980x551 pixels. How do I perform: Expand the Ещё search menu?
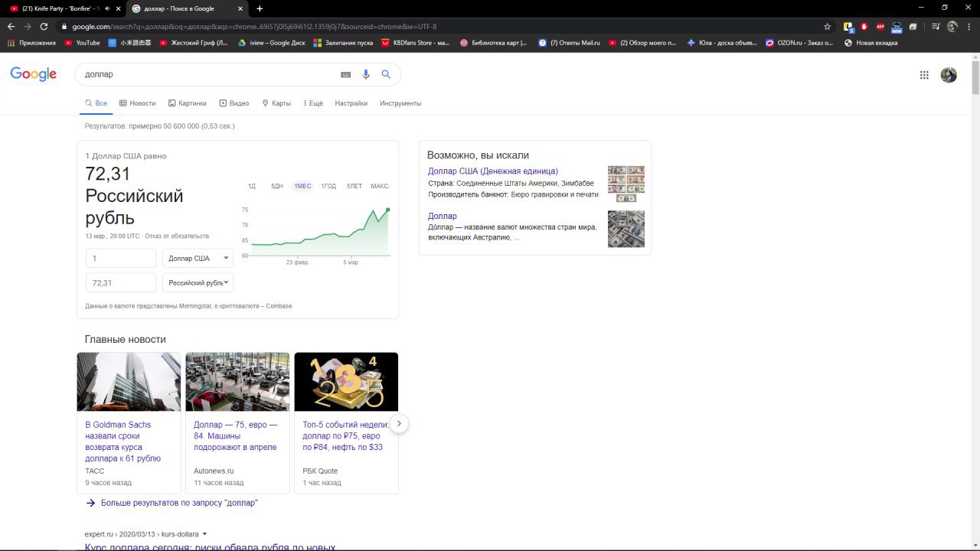pyautogui.click(x=313, y=103)
